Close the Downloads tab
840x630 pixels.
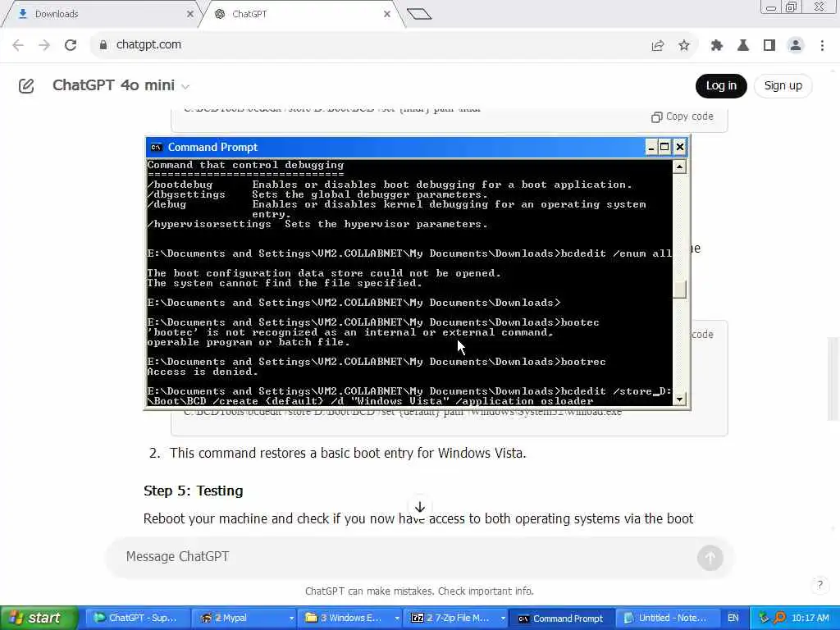click(x=189, y=14)
